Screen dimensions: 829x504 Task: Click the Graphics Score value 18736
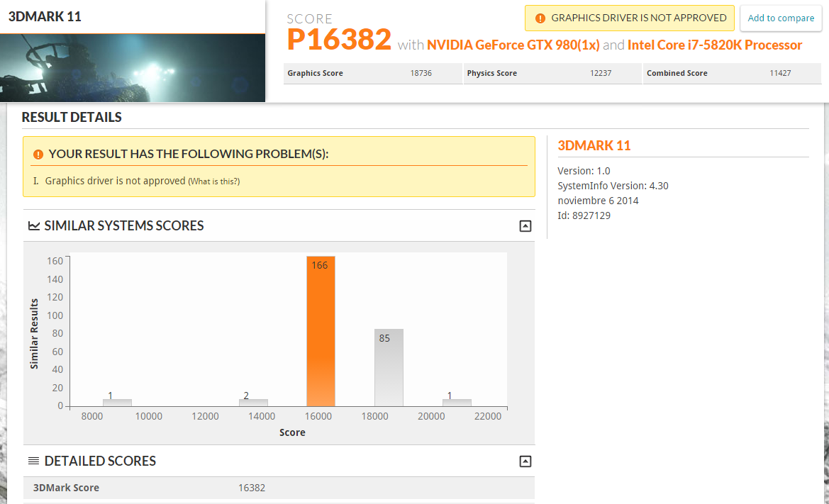point(421,74)
